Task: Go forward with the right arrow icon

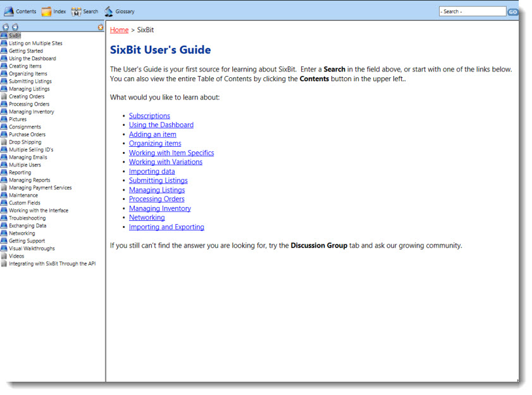Action: pyautogui.click(x=15, y=27)
